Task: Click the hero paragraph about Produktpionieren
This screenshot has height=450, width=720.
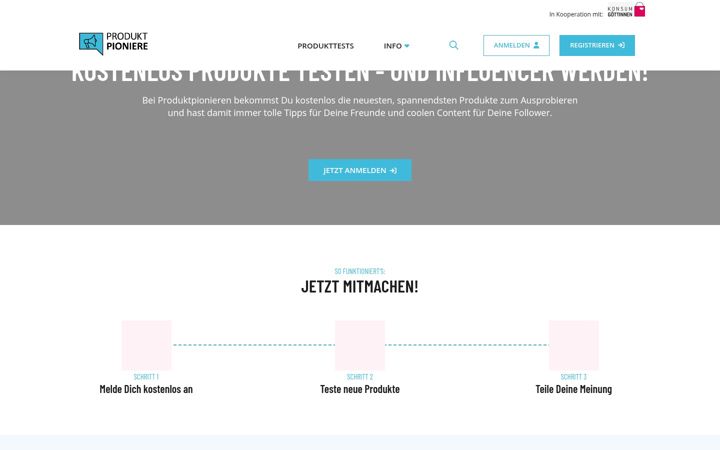Action: point(360,107)
